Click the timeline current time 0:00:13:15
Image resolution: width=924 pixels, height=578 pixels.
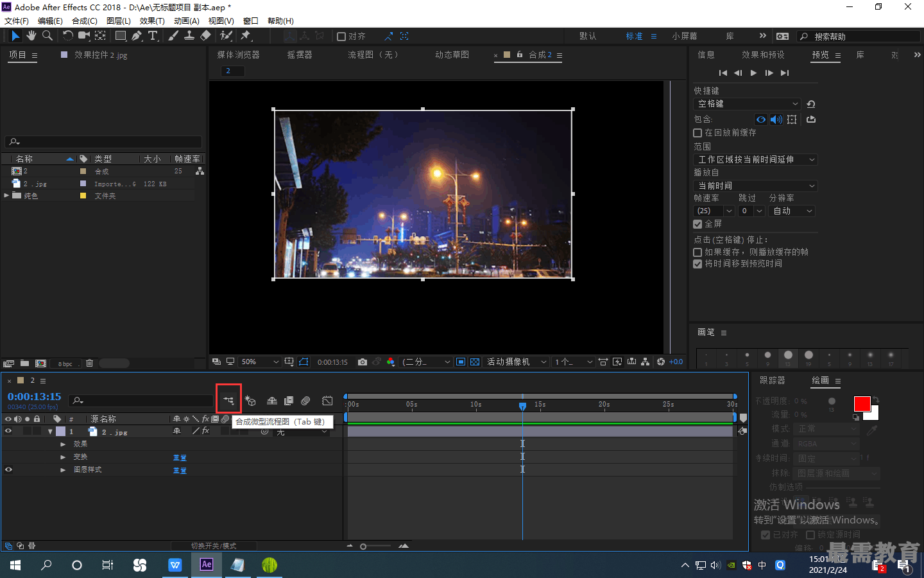point(34,397)
